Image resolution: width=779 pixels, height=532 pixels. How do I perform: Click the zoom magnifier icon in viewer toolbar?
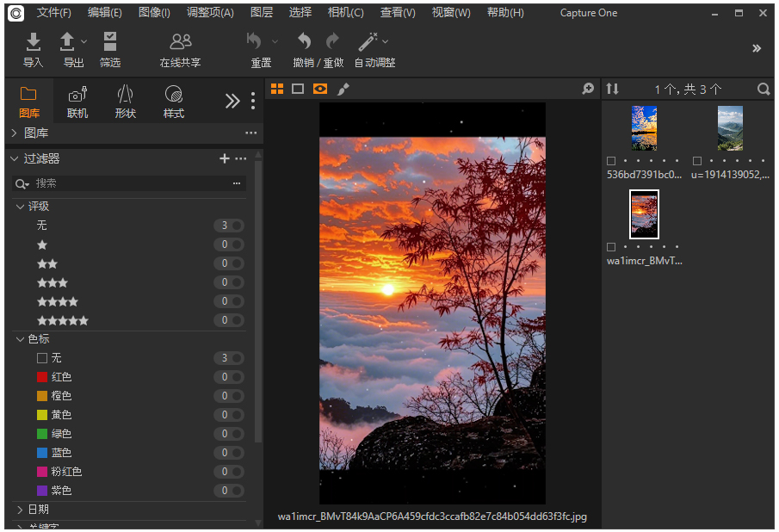point(588,89)
